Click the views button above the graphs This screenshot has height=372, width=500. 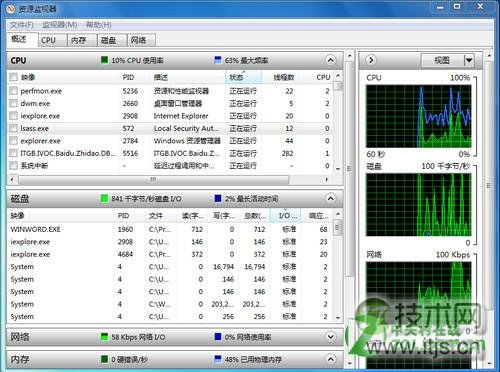click(443, 60)
